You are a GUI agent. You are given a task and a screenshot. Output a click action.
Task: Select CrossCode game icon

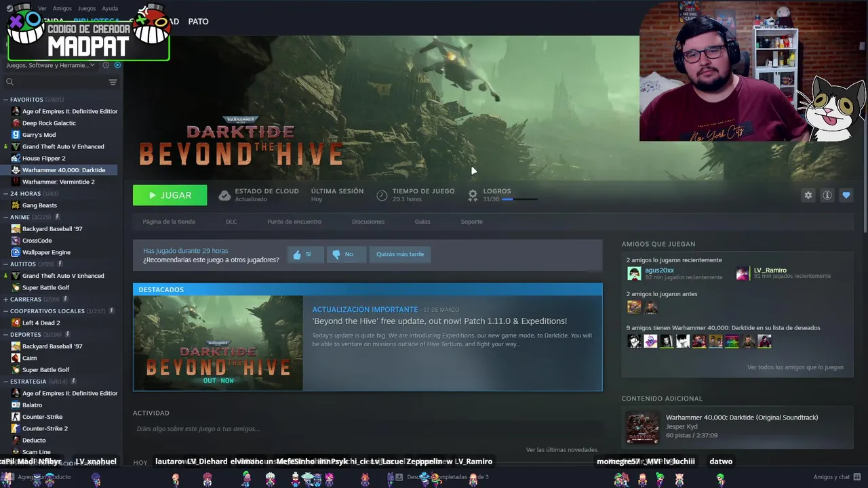tap(16, 241)
